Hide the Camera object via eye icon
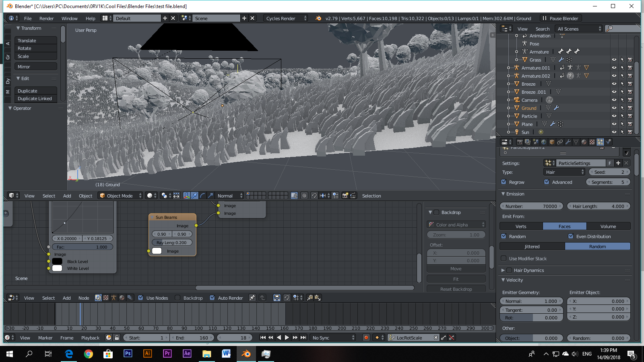This screenshot has width=644, height=362. tap(614, 100)
